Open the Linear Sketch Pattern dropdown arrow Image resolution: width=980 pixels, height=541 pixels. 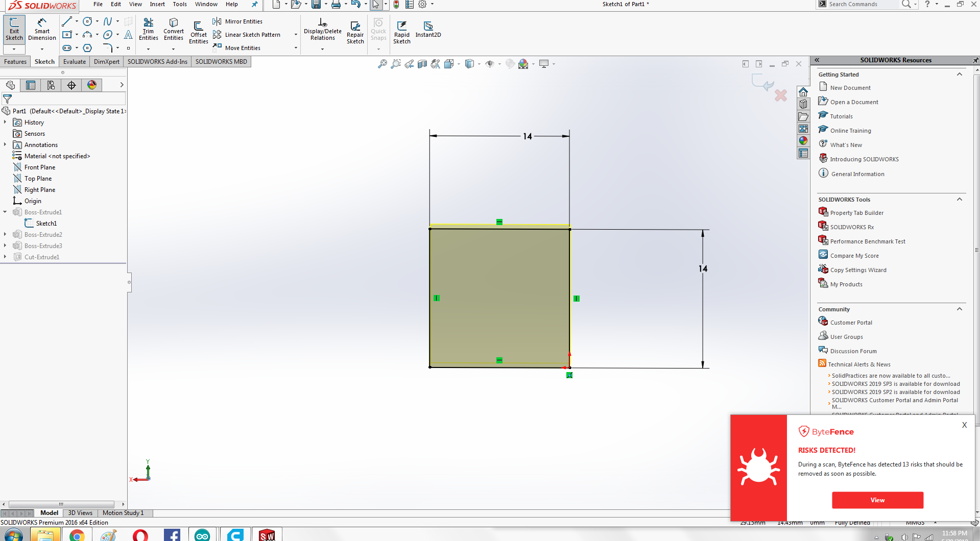[x=296, y=35]
